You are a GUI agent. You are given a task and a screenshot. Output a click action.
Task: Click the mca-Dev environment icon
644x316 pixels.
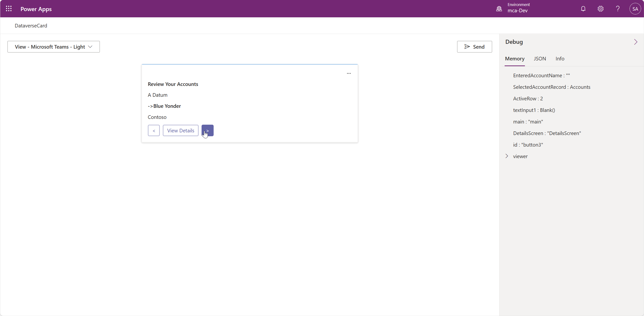tap(499, 8)
